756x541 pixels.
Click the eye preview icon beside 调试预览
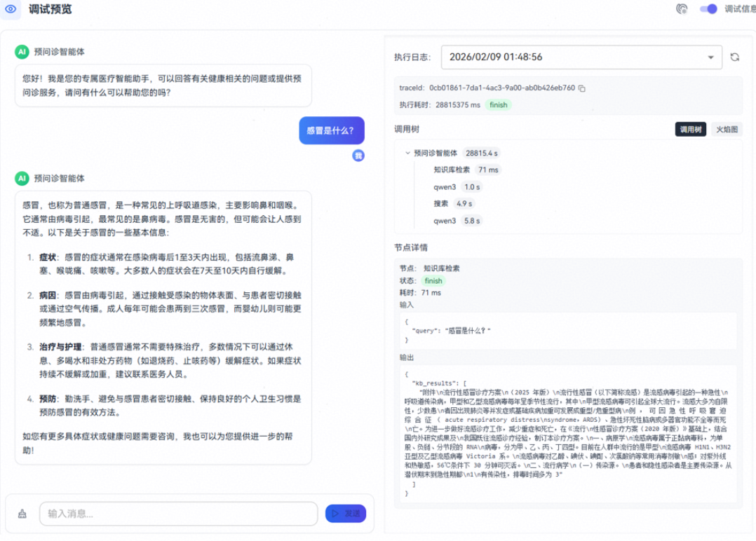tap(11, 9)
